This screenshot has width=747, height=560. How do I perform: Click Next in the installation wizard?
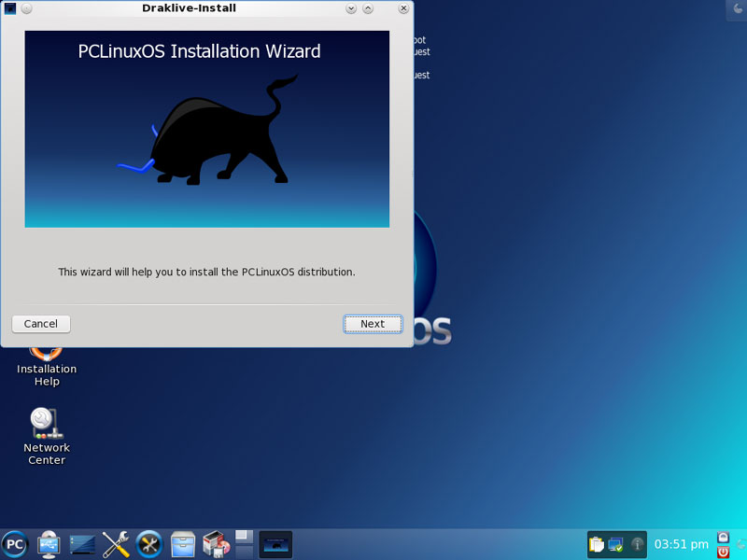click(x=373, y=324)
